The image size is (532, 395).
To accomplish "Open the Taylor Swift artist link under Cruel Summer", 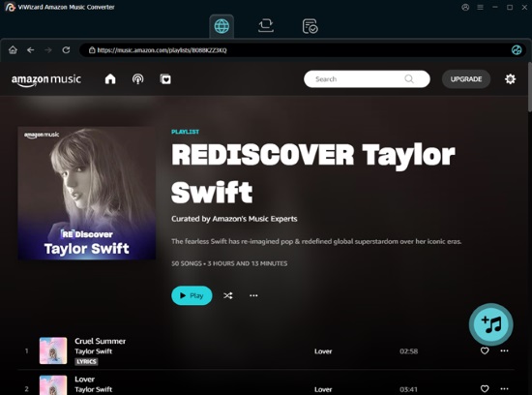I will (x=93, y=351).
